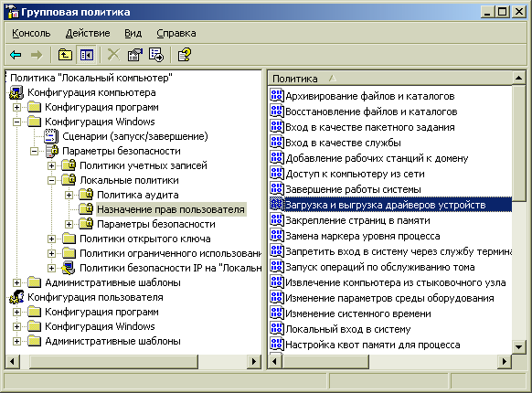
Task: Open the Действие menu
Action: pos(88,33)
